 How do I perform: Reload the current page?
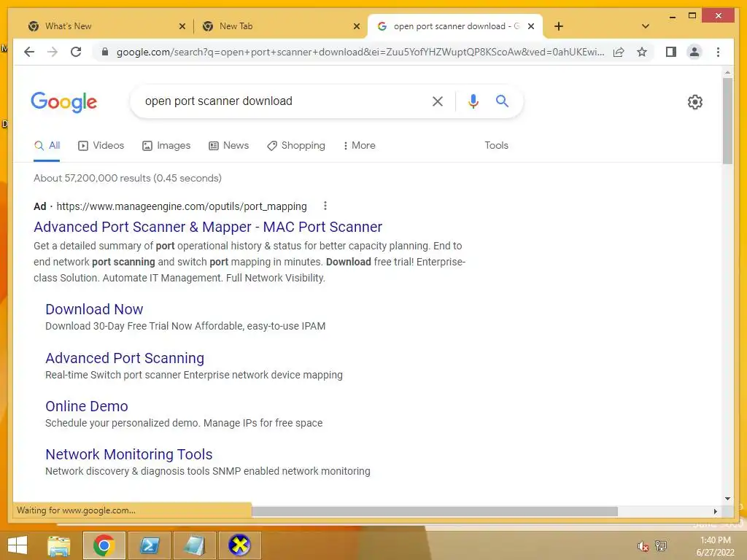[x=76, y=52]
